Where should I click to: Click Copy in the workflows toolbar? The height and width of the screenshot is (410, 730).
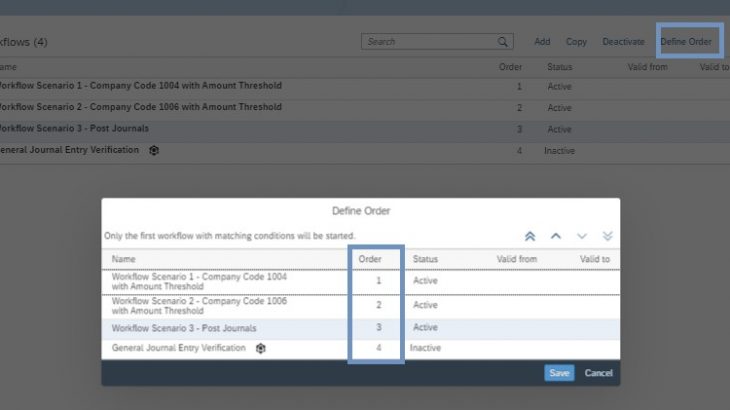coord(576,42)
